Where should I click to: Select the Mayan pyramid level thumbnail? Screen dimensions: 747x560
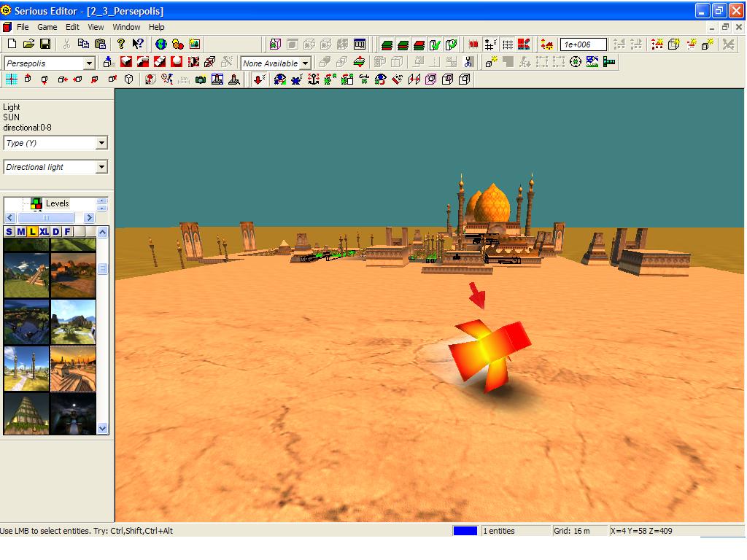[x=26, y=275]
